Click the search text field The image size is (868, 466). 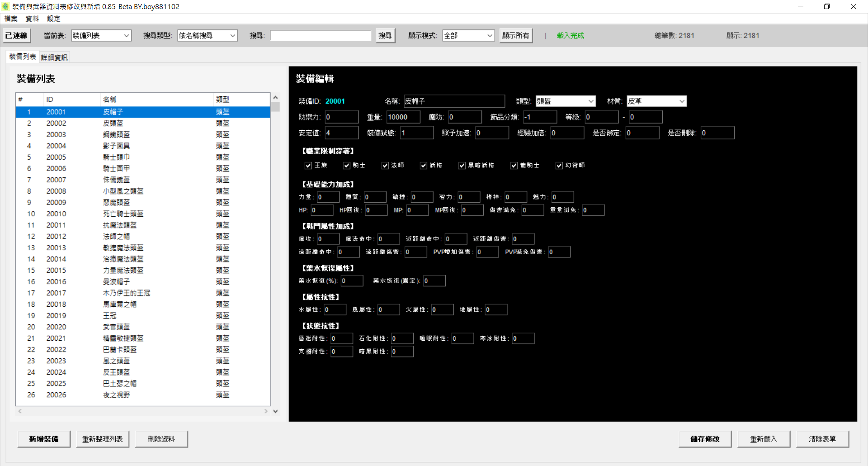321,35
